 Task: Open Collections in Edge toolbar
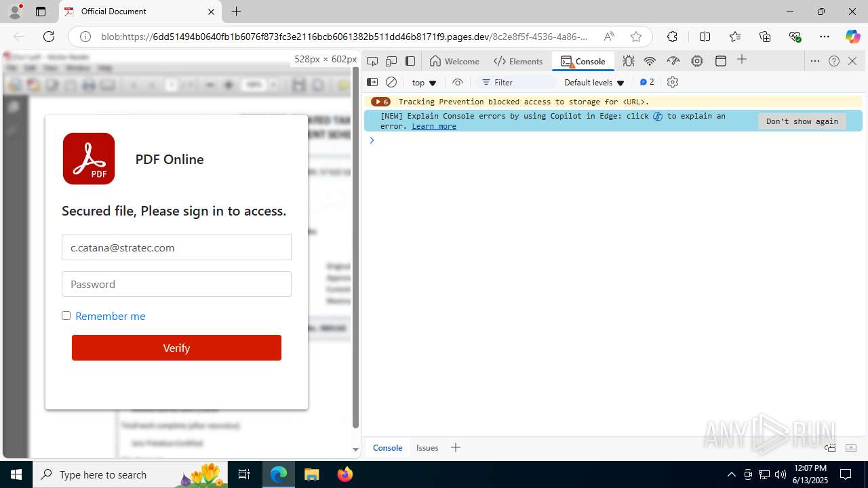[x=765, y=37]
